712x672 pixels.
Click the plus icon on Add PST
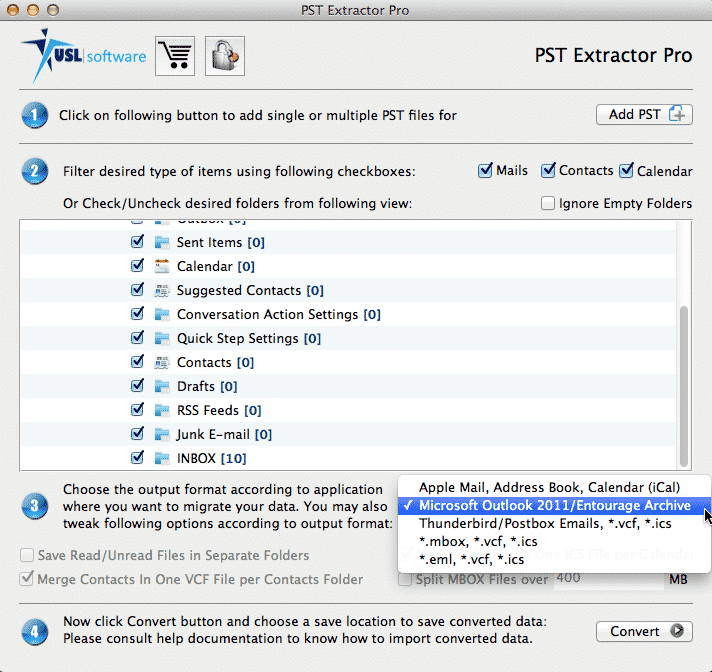click(677, 114)
